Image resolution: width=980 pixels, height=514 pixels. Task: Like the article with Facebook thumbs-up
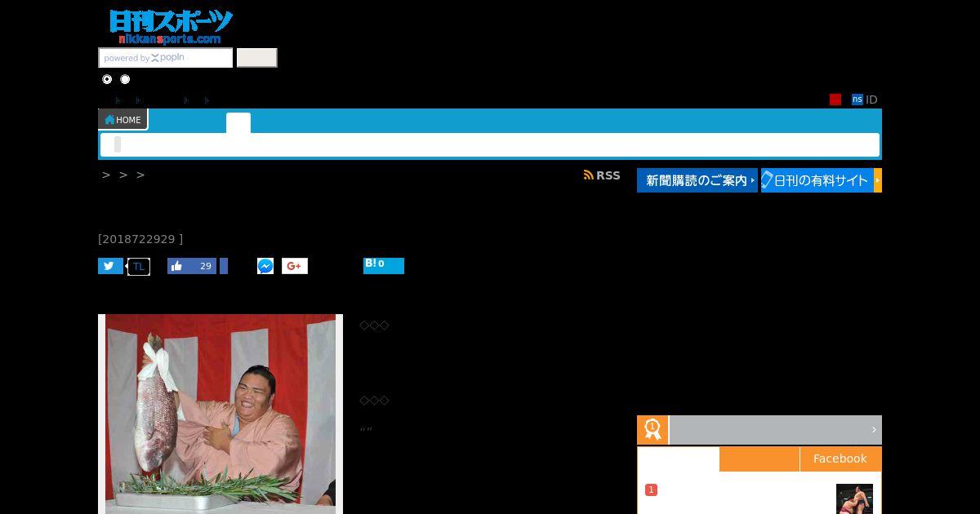click(x=192, y=266)
